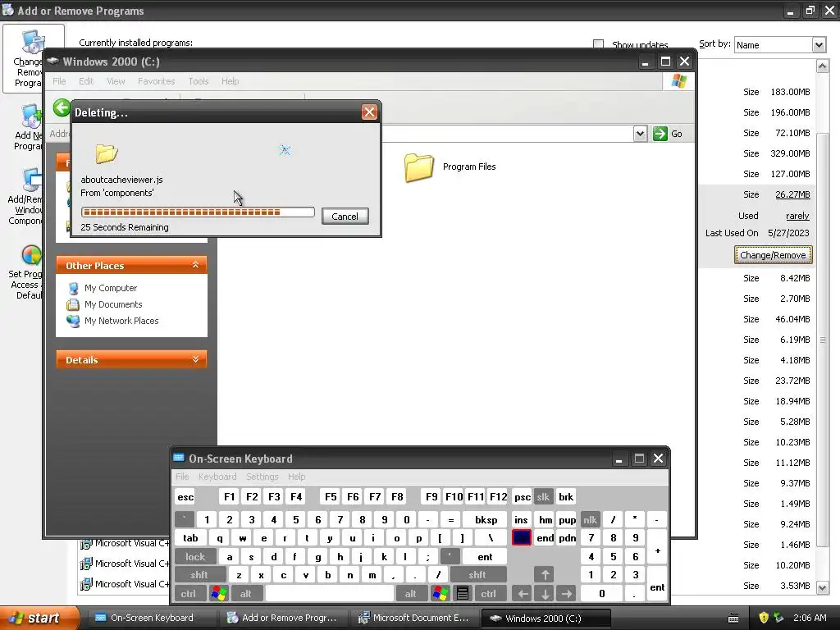Click the left Windows logo key
Screen dimensions: 840x630
point(218,594)
